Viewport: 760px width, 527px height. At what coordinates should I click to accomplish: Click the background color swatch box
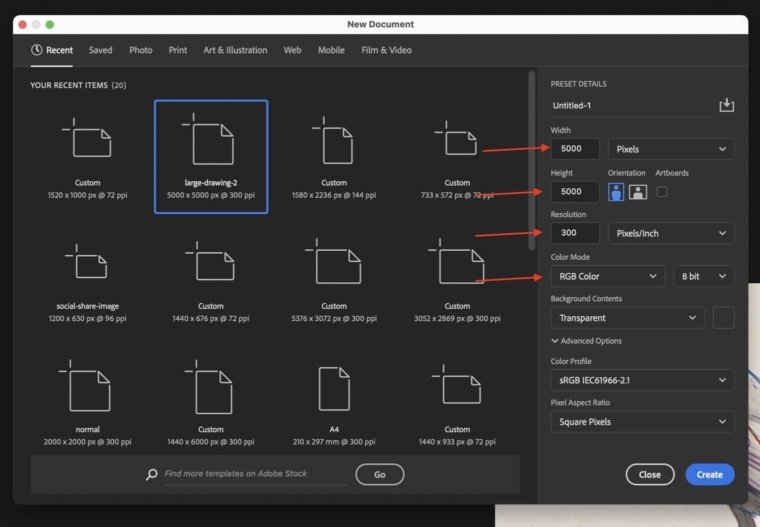723,318
